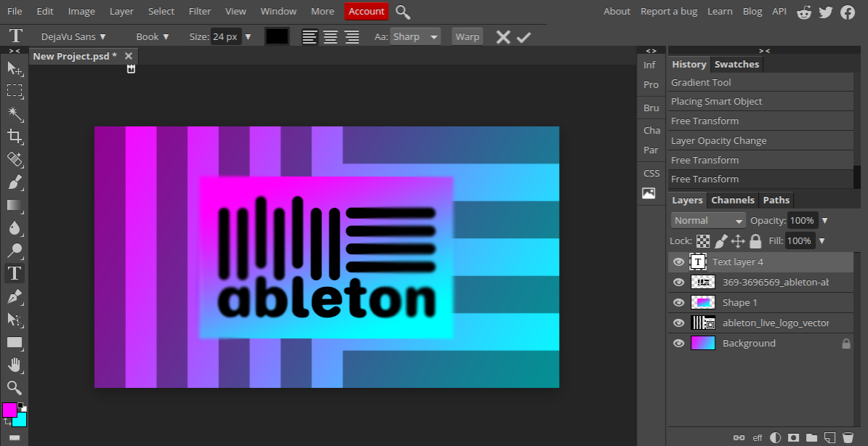The width and height of the screenshot is (868, 446).
Task: Select the Brush tool
Action: pos(15,182)
